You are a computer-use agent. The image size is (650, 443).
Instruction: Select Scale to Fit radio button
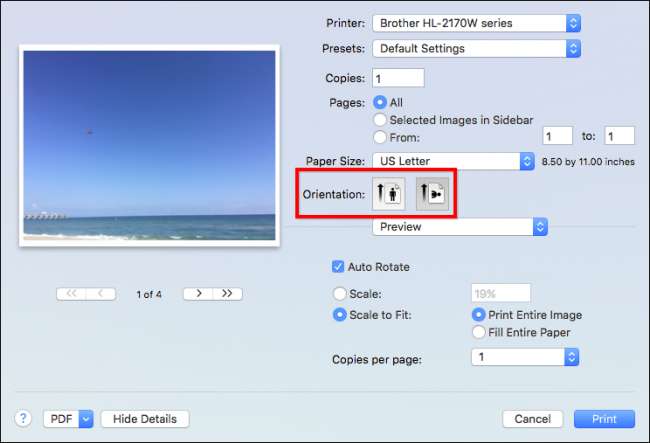pos(340,315)
